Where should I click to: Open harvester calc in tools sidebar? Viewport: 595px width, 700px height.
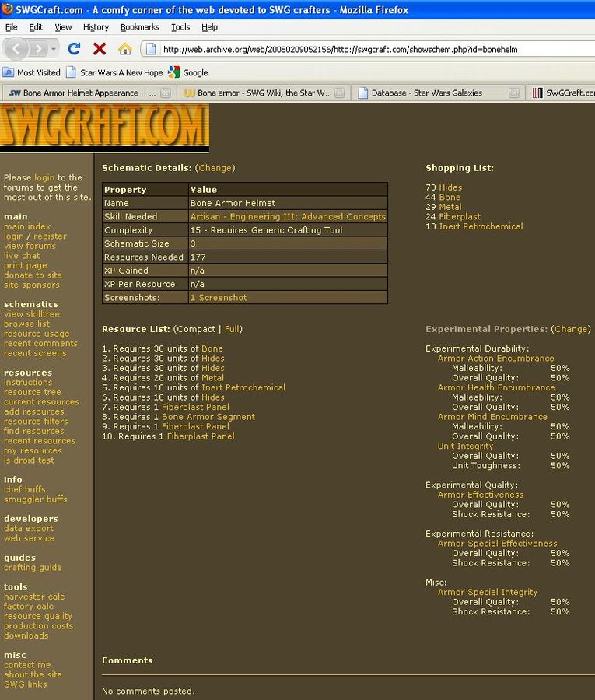[34, 597]
